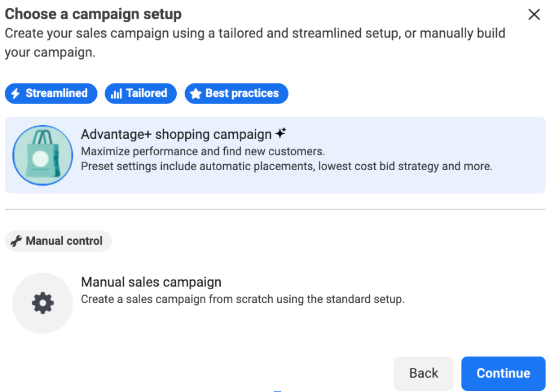
Task: Click the blue highlighted campaign banner
Action: (x=275, y=155)
